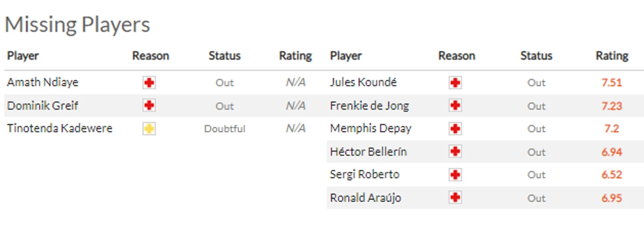Screen dimensions: 644x227
Task: Open Frenkie de Jong's player link
Action: coord(369,106)
